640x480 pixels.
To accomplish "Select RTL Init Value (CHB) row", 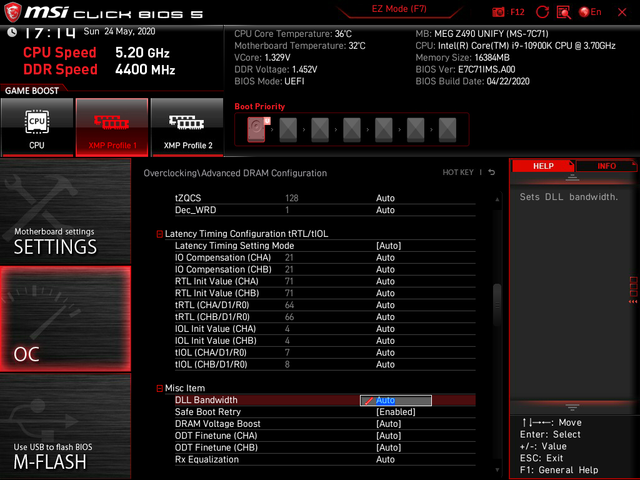I will pos(325,293).
